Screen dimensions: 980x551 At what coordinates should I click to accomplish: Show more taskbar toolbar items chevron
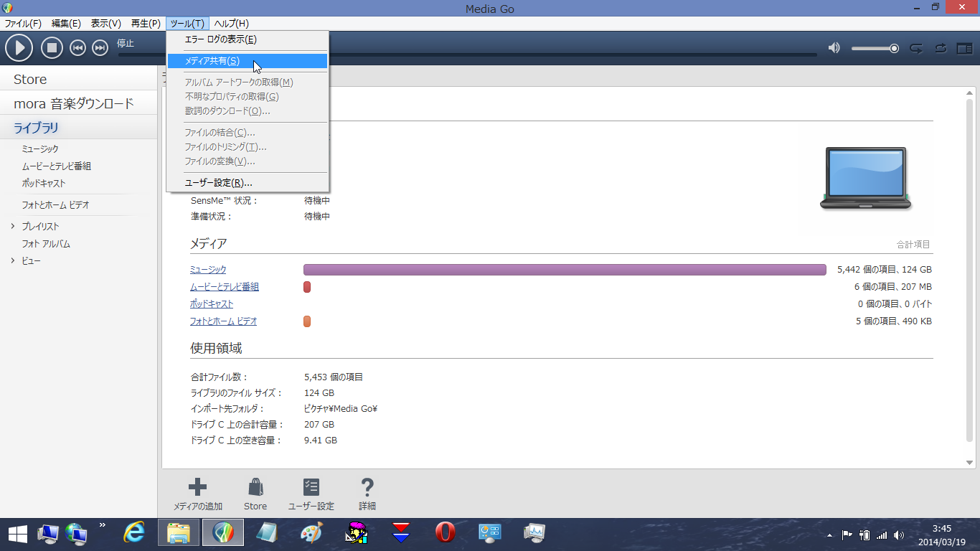[102, 525]
